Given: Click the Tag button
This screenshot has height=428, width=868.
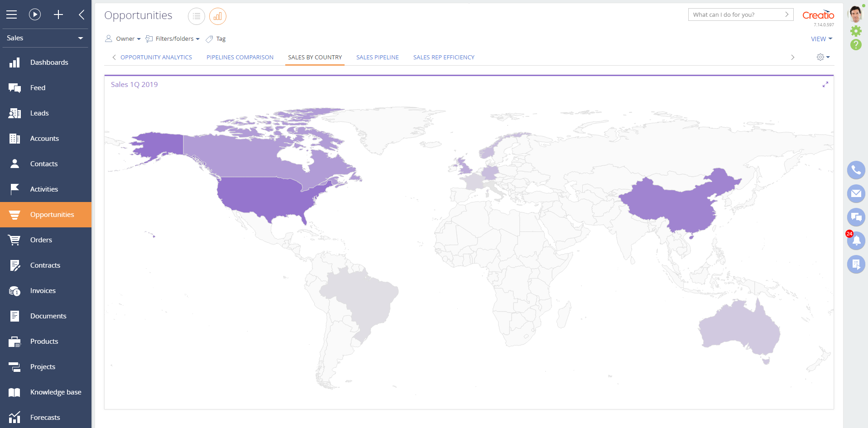Looking at the screenshot, I should tap(216, 38).
